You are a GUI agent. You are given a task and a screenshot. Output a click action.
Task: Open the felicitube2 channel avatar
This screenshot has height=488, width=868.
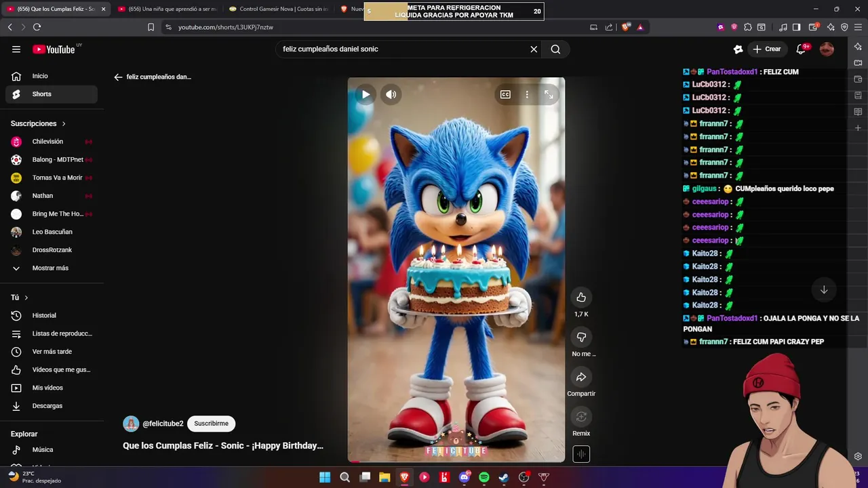point(131,424)
